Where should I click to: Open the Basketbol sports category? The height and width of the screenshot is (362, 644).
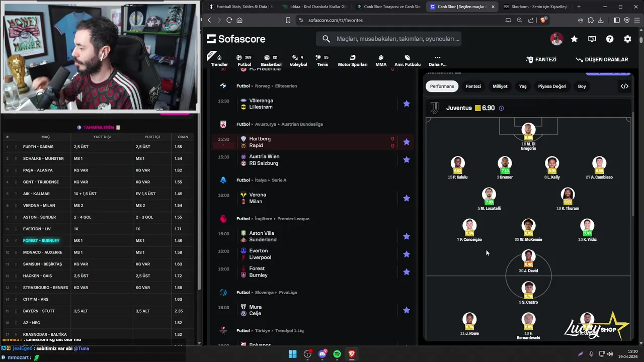271,60
